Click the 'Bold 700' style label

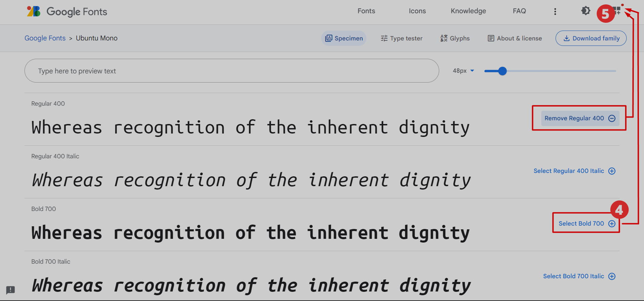pos(44,209)
